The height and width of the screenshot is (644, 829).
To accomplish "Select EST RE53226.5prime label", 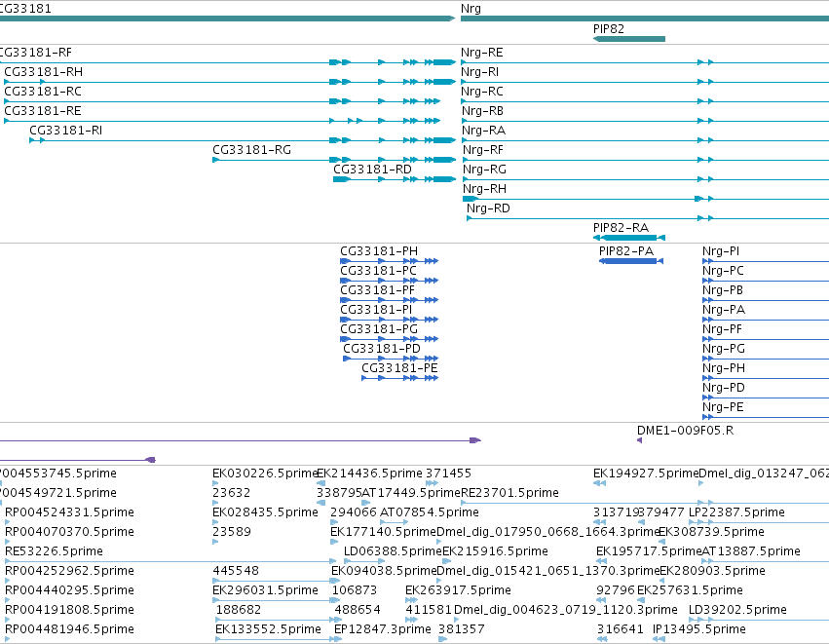I will pos(54,551).
